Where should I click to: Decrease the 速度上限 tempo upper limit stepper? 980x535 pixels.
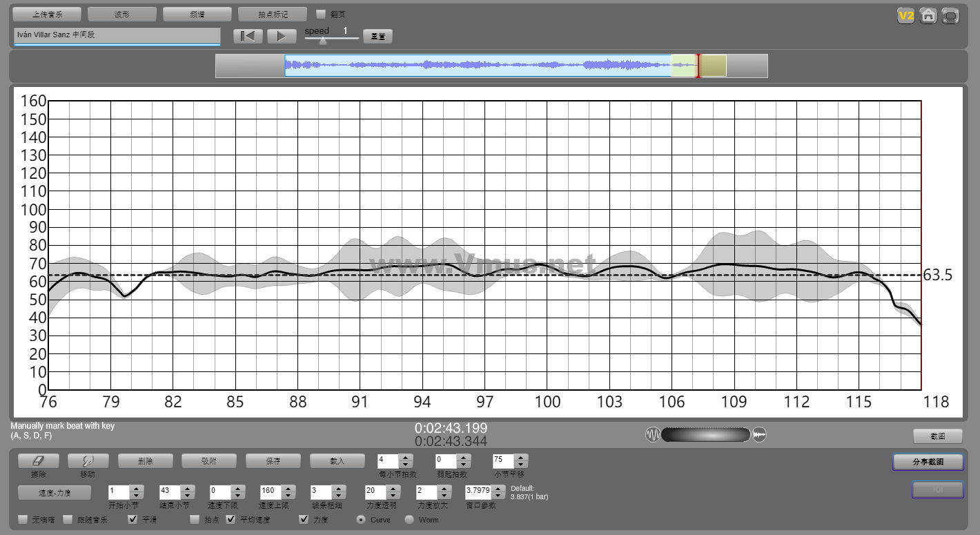click(289, 496)
